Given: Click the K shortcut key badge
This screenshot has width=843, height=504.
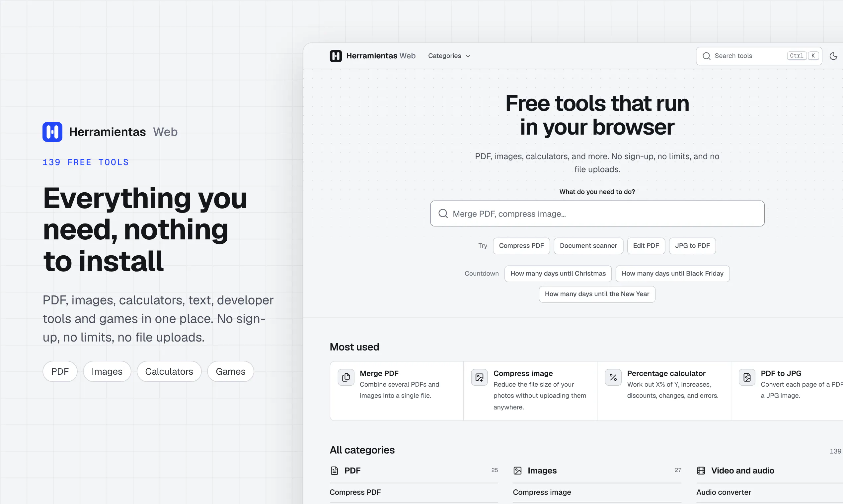Looking at the screenshot, I should (x=813, y=56).
